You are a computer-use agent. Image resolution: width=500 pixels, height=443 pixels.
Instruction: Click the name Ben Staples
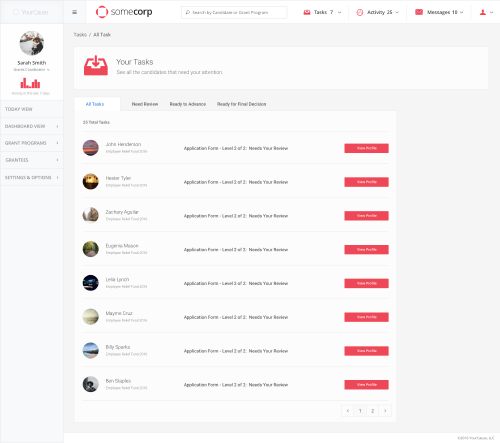tap(118, 381)
